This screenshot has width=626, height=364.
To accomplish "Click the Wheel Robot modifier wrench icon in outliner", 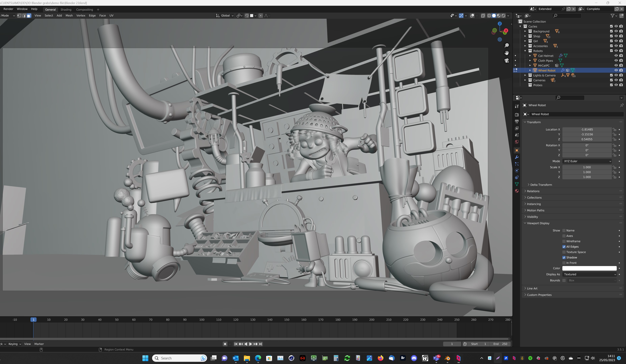I will [563, 70].
